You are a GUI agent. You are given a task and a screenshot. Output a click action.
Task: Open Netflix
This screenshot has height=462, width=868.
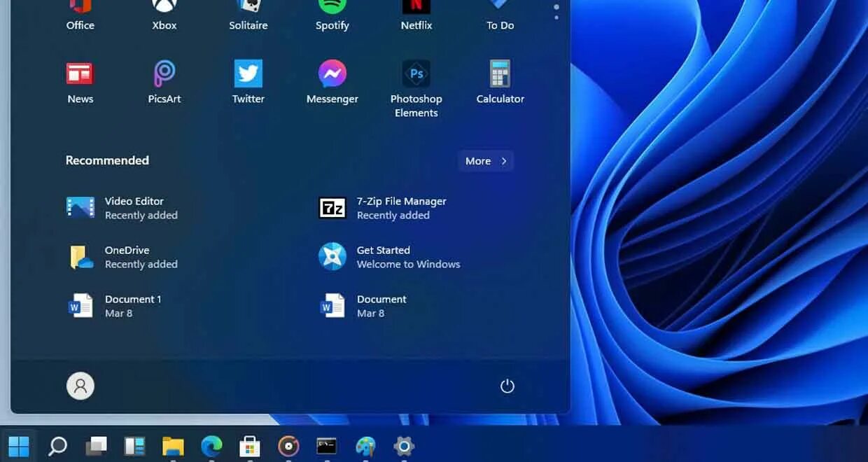(416, 15)
